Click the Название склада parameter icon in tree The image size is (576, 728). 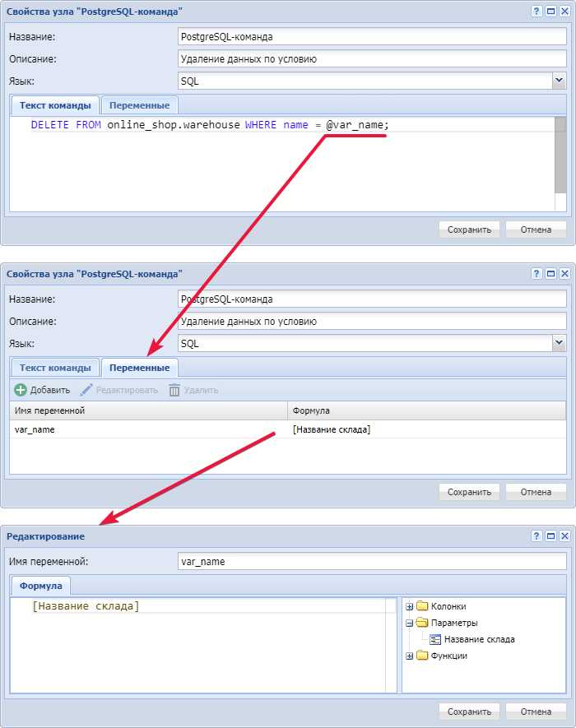pyautogui.click(x=436, y=639)
